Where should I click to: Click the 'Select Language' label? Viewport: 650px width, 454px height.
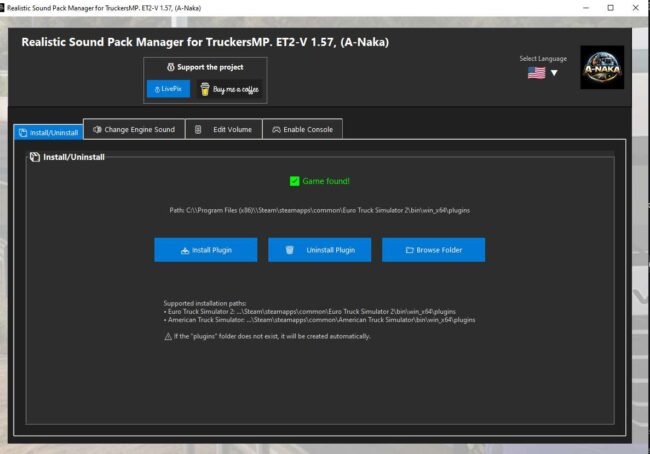543,59
